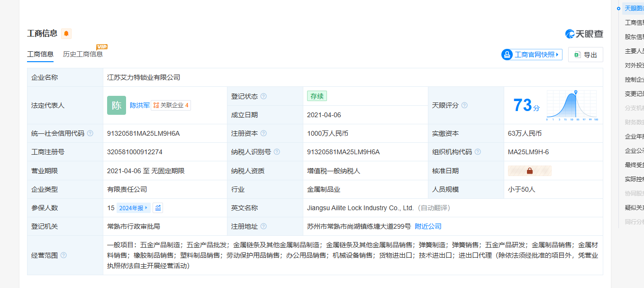The image size is (644, 288).
Task: Click help icon beside 统一社会信用代码
Action: (90, 134)
